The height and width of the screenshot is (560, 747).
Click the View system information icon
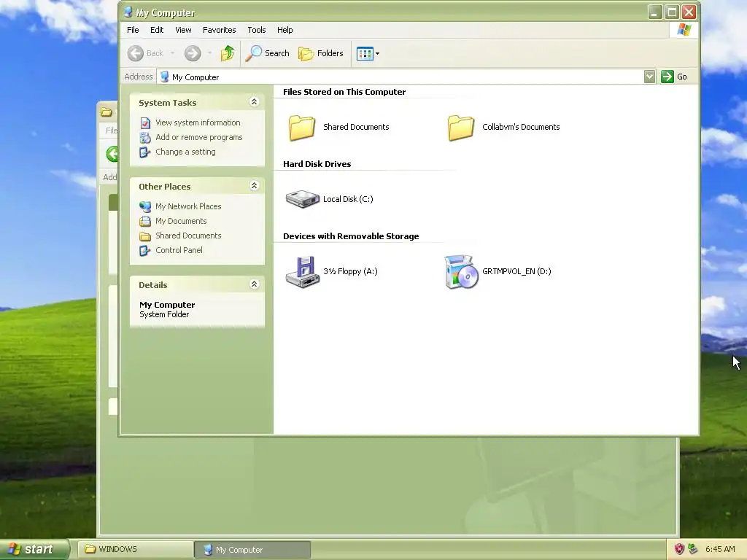pos(145,122)
